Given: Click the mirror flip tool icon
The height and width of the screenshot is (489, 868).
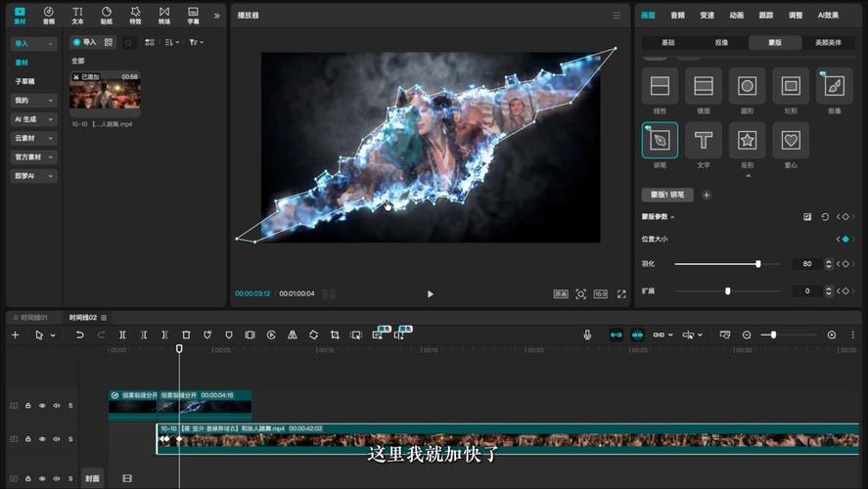Looking at the screenshot, I should tap(293, 334).
